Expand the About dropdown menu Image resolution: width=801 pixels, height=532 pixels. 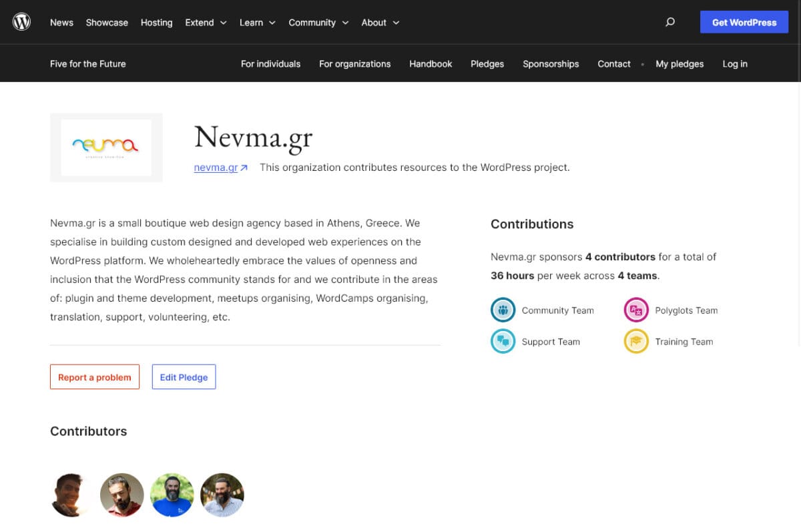pyautogui.click(x=380, y=22)
